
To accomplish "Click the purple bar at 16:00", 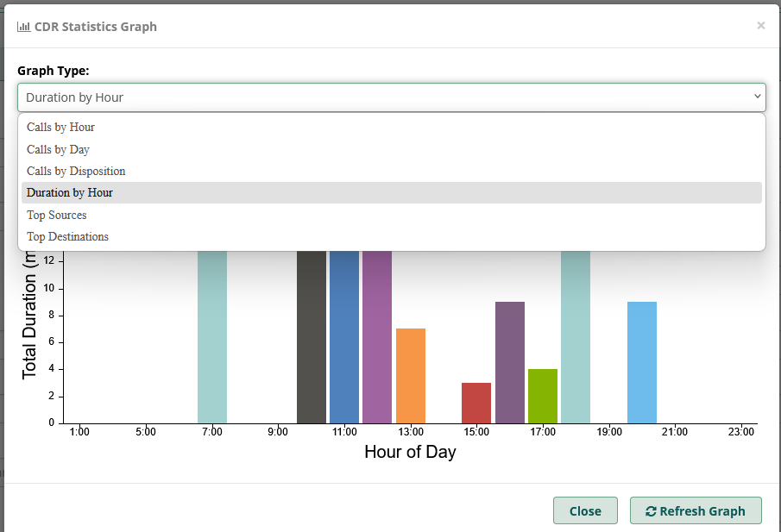I will pyautogui.click(x=510, y=362).
